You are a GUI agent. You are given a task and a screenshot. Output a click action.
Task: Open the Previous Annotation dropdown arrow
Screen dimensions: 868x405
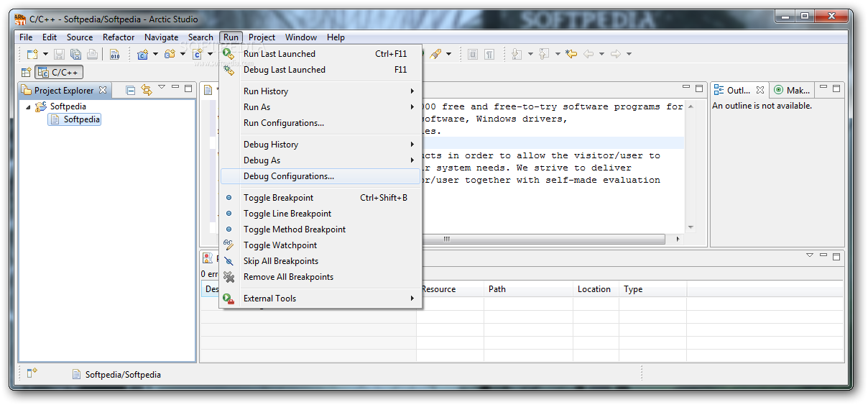(557, 54)
